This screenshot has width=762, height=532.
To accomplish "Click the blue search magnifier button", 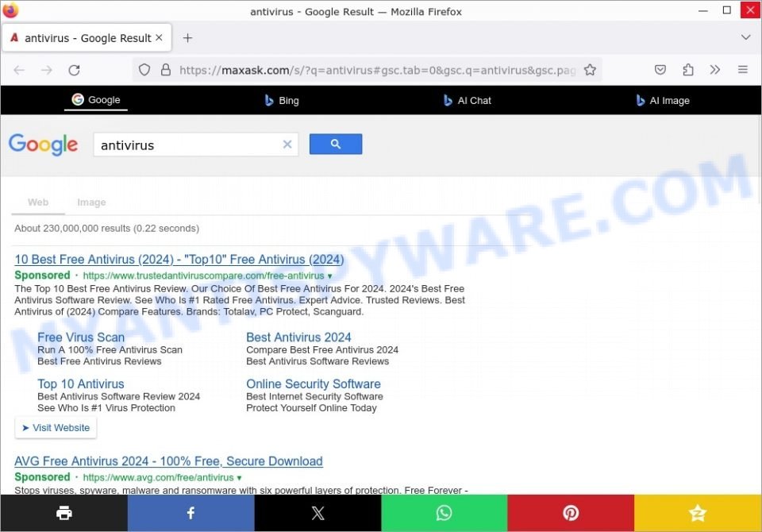I will click(335, 144).
